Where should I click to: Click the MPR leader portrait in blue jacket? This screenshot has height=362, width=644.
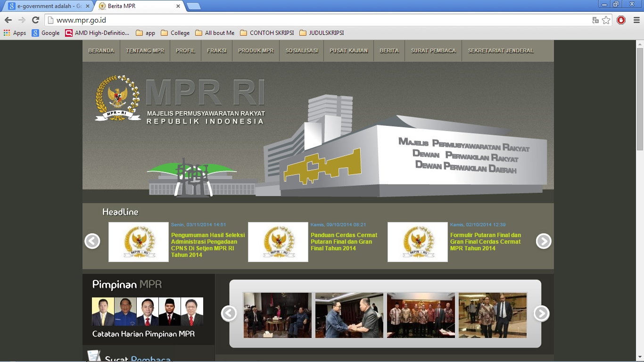click(125, 312)
